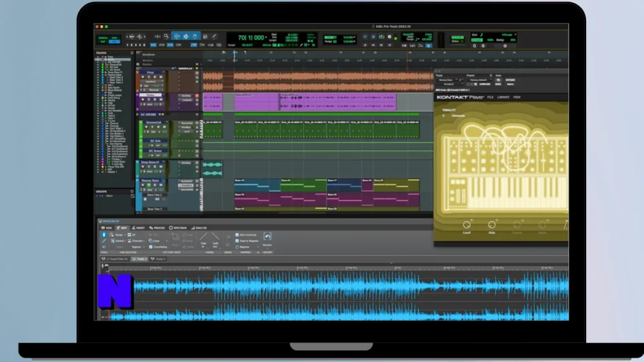Click the Select All icon in WaveLab
Image resolution: width=644 pixels, height=362 pixels.
pyautogui.click(x=130, y=235)
